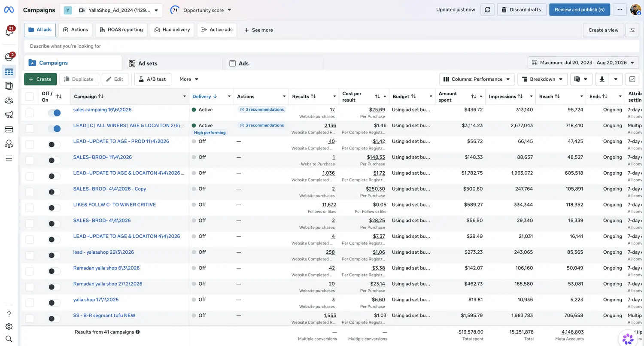Open the Audiences people icon in sidebar

[x=9, y=100]
